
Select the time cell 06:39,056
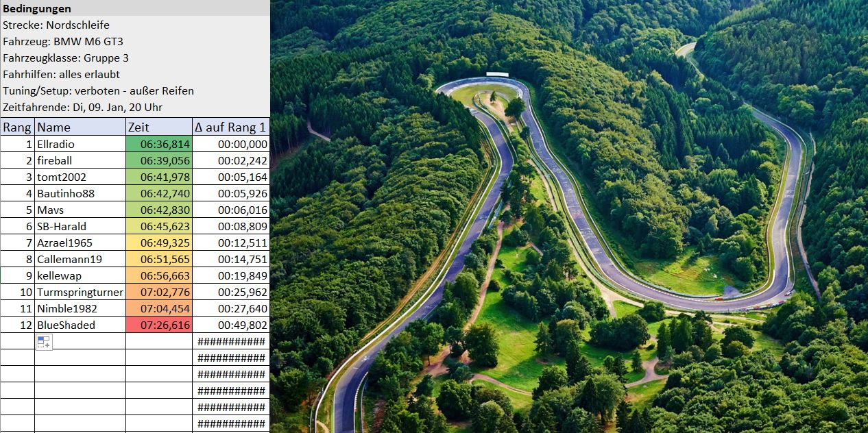[159, 160]
